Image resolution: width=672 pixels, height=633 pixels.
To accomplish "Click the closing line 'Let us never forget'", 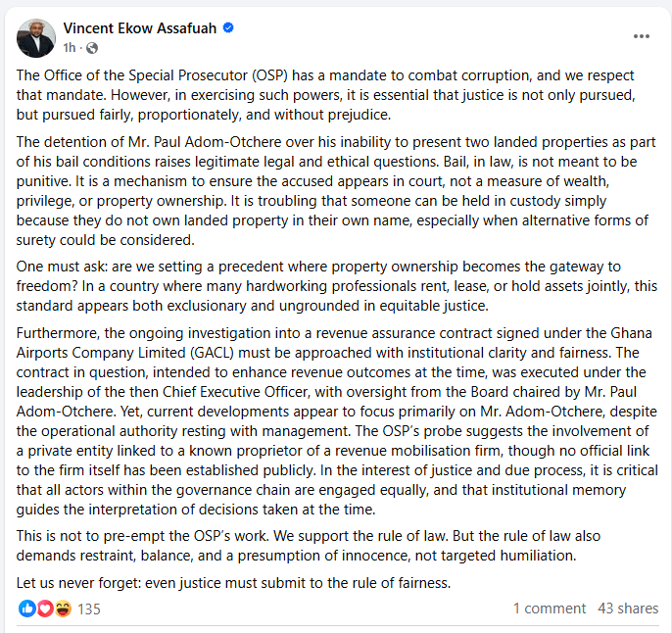I will point(233,583).
